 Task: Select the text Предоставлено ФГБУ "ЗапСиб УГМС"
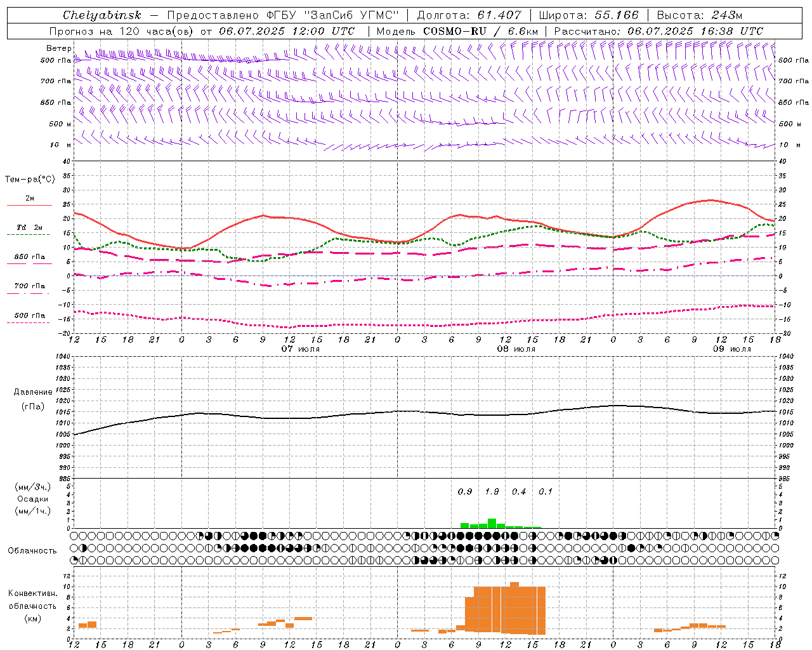click(x=282, y=15)
